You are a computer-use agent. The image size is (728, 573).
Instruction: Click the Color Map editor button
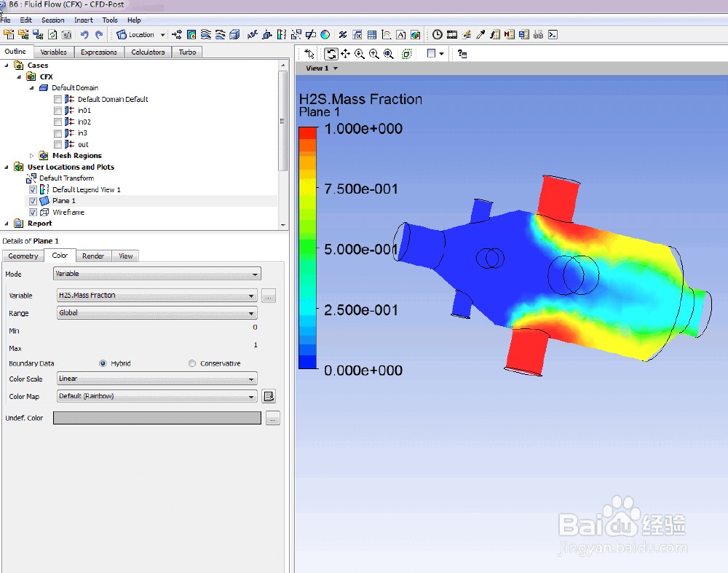click(x=269, y=397)
